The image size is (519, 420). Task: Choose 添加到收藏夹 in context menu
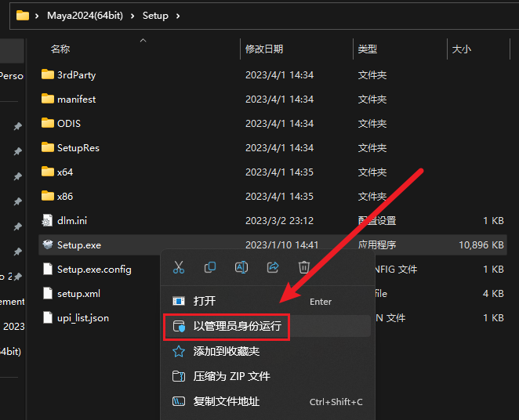(x=267, y=351)
